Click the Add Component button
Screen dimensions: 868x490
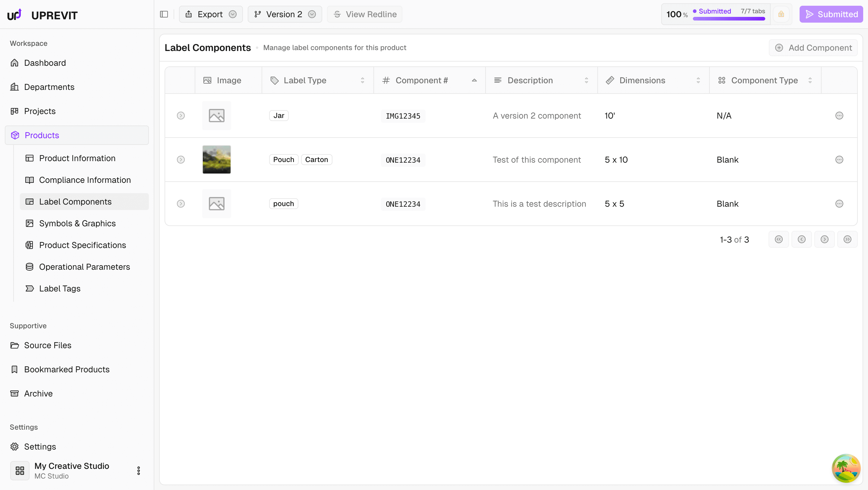point(813,48)
